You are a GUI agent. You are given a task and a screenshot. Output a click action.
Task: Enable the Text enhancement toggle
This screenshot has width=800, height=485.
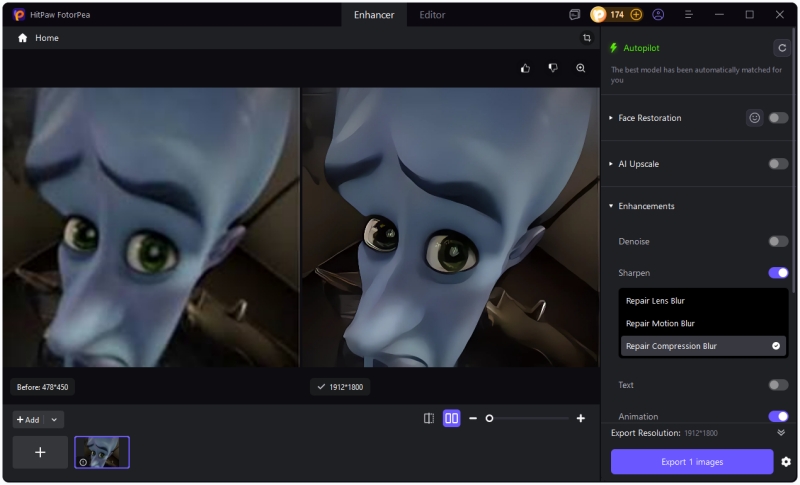click(x=778, y=385)
